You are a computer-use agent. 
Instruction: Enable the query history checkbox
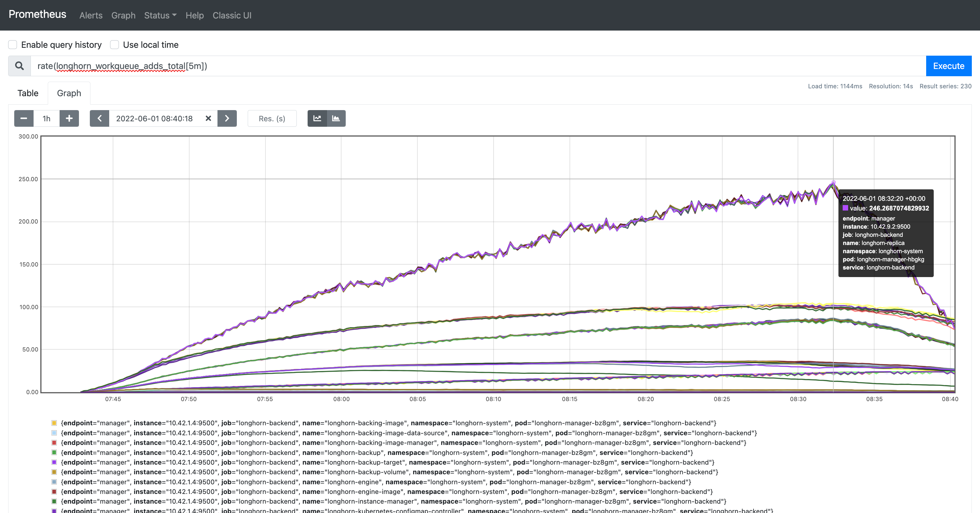13,44
